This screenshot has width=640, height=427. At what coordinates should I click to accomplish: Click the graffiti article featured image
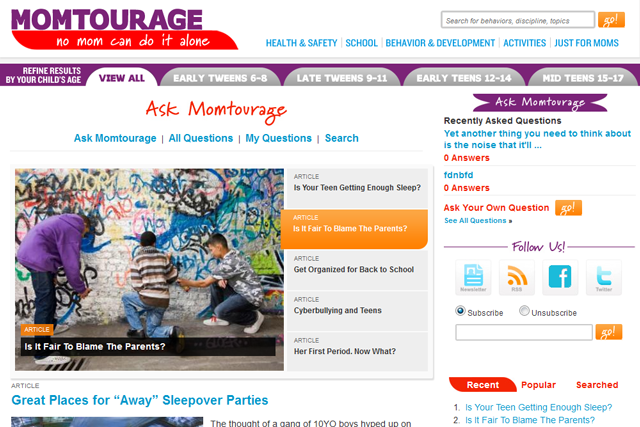coord(149,269)
